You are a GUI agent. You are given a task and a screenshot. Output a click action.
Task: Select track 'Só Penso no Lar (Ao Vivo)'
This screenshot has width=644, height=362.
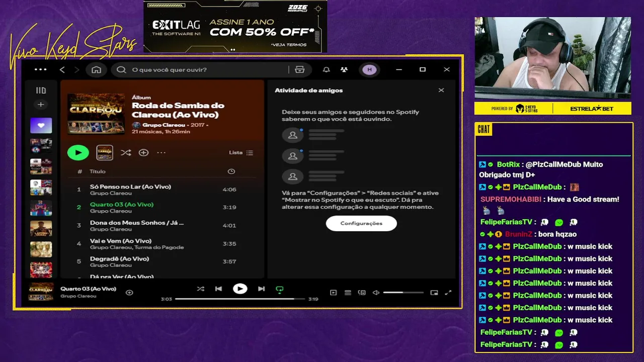tap(162, 190)
